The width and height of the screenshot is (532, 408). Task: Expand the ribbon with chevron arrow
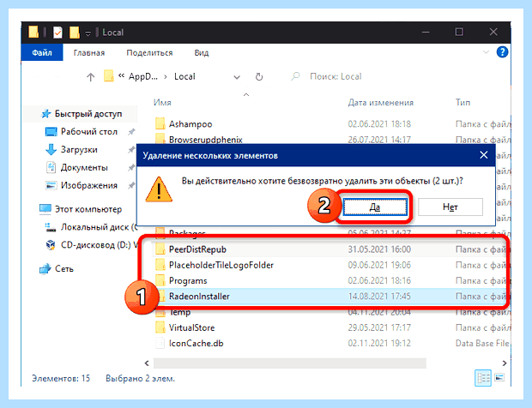486,52
